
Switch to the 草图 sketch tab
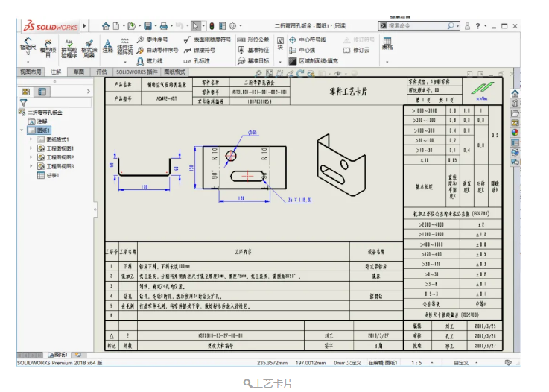tap(78, 72)
